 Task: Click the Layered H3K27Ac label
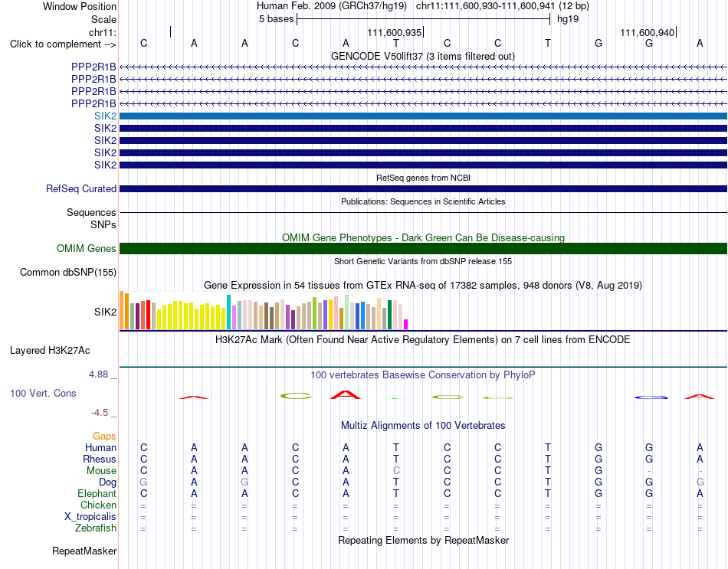click(50, 351)
